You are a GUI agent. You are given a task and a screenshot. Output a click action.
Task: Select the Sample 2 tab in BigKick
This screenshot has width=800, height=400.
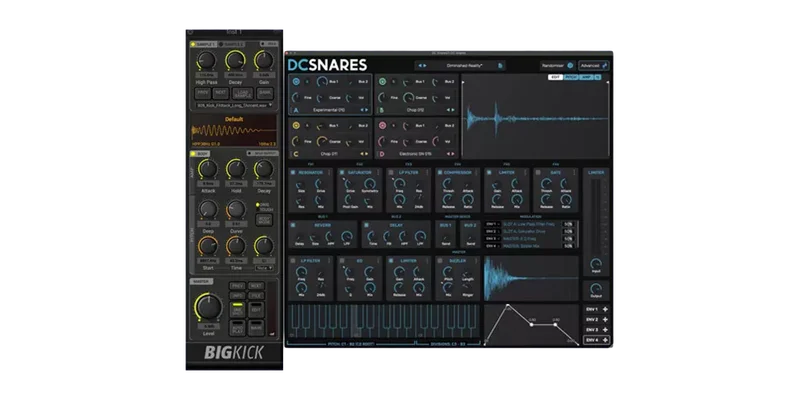pos(232,44)
